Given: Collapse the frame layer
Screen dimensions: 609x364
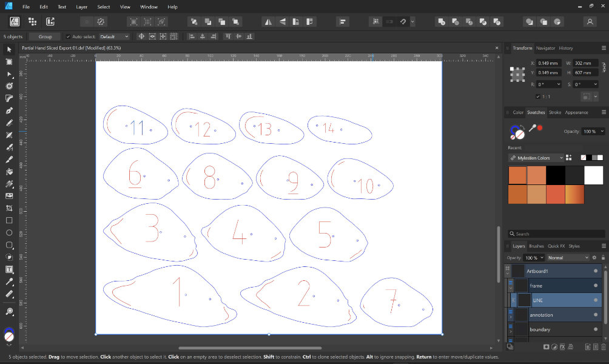Looking at the screenshot, I should 511,288.
